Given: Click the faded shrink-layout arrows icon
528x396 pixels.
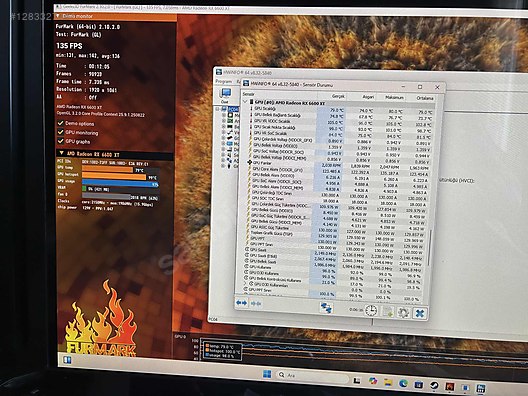Looking at the screenshot, I should tap(256, 304).
